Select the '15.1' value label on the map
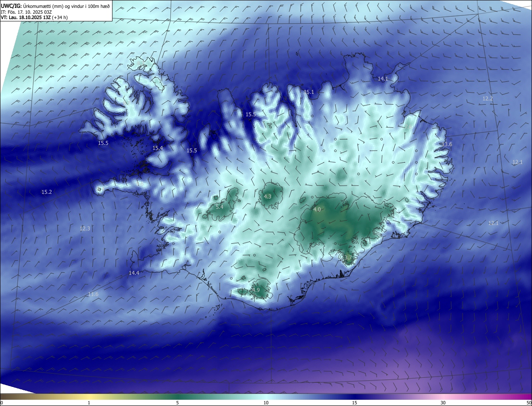Viewport: 532px width, 406px height. [309, 92]
